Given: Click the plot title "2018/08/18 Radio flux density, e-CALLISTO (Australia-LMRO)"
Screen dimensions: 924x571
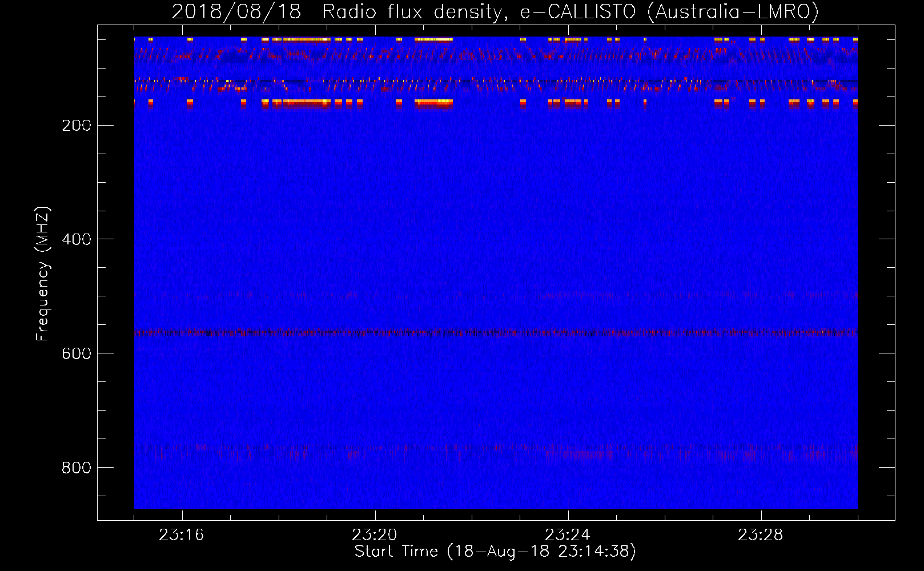Looking at the screenshot, I should point(495,12).
